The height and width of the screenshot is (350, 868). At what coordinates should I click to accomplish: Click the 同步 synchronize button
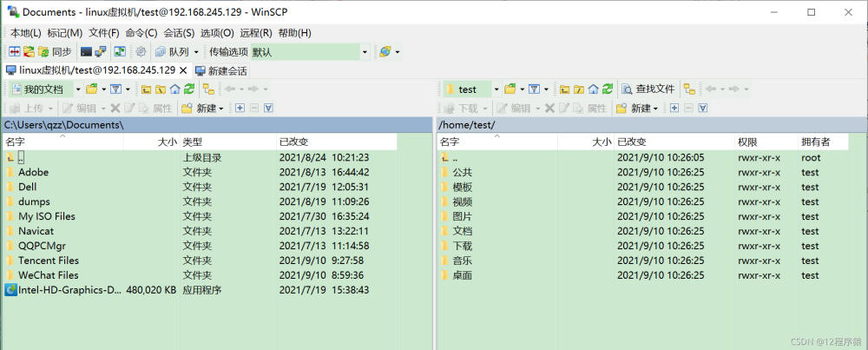tap(55, 52)
